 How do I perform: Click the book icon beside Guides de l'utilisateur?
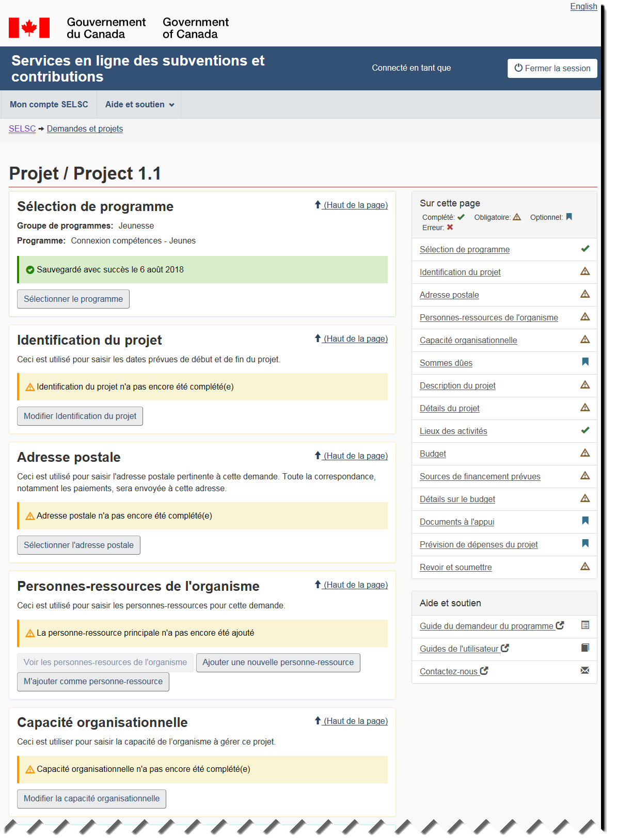coord(585,648)
